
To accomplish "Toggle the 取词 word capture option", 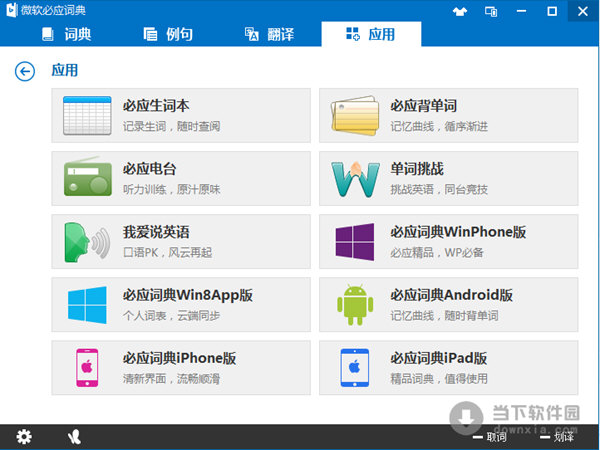I will (490, 437).
